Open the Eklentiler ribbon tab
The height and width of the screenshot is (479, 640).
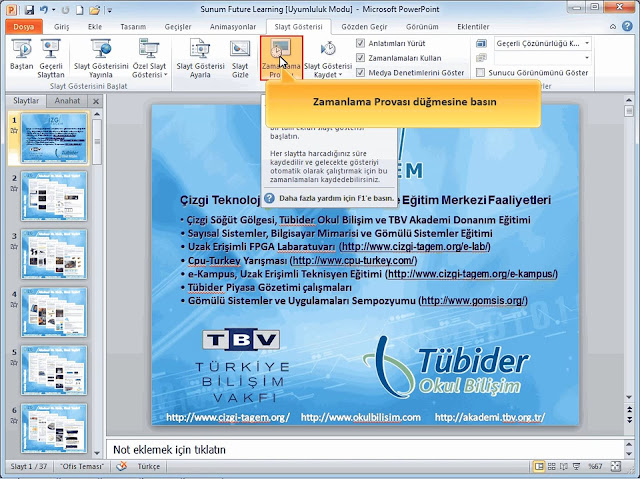pyautogui.click(x=473, y=27)
